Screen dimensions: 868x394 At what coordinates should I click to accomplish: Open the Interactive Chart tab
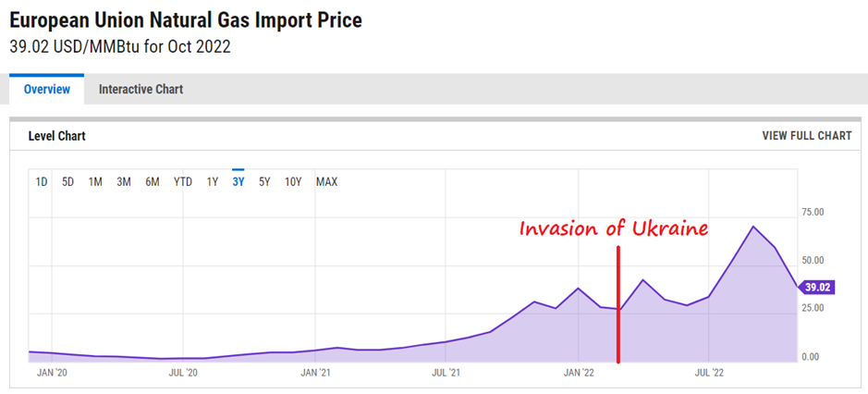point(141,90)
